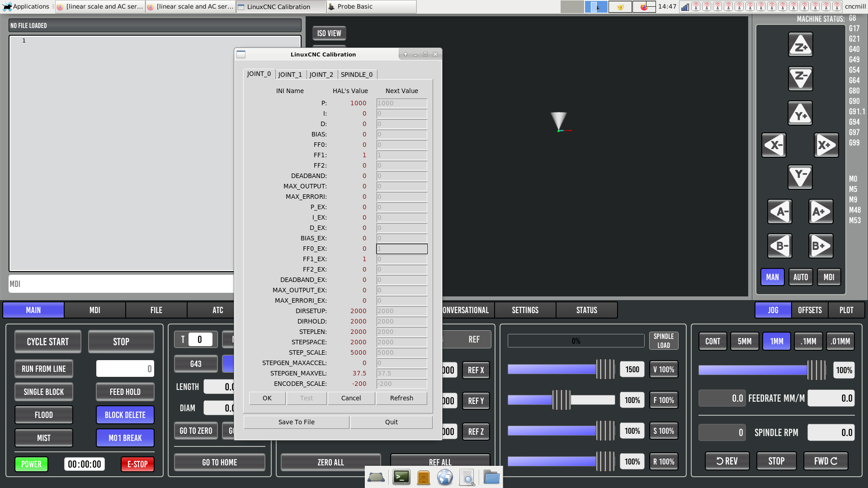The width and height of the screenshot is (868, 488).
Task: Jog X axis negative with X- arrow
Action: 774,145
